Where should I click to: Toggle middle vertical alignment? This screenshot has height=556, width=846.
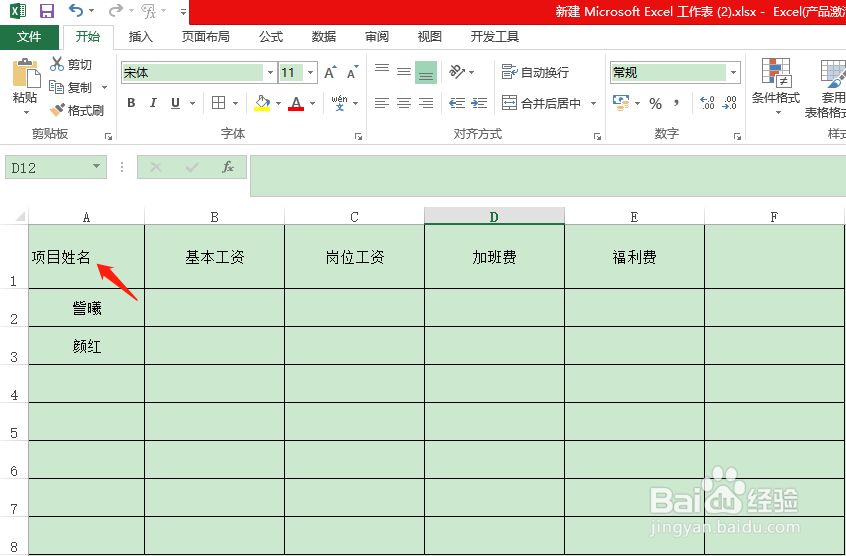(404, 72)
